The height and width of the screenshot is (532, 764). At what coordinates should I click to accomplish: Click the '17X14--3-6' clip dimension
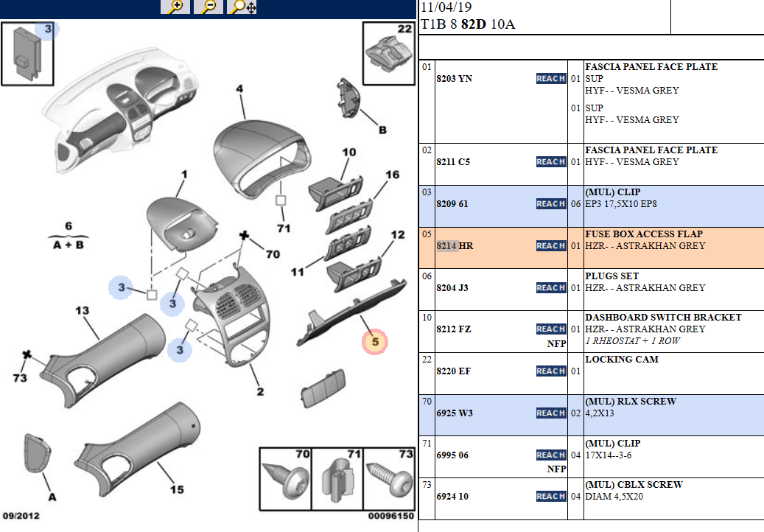point(609,455)
